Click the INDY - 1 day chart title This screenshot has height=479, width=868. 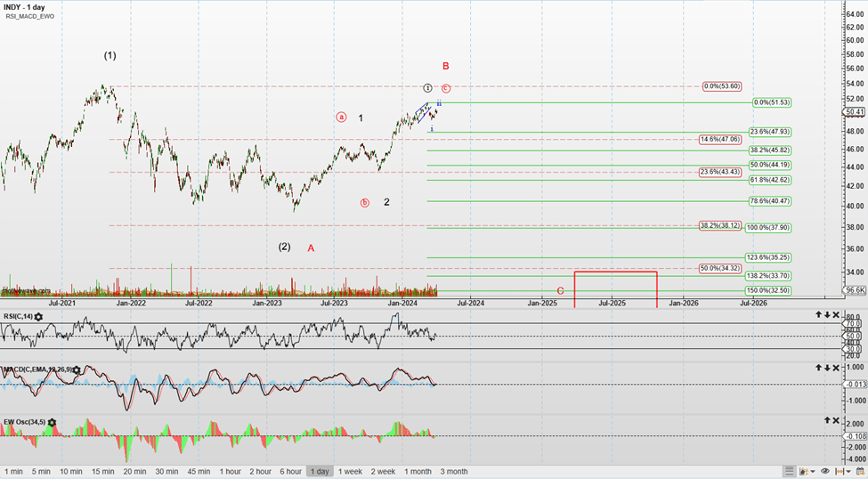click(24, 7)
